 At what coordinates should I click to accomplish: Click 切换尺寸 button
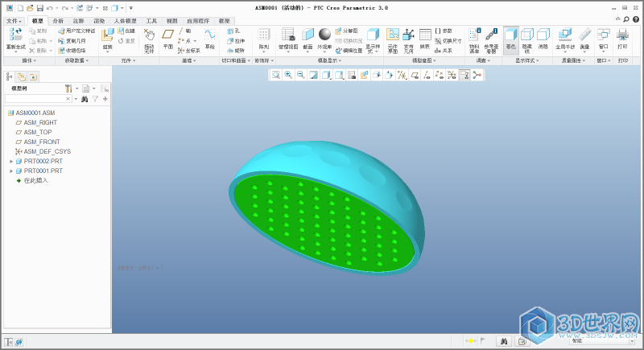448,40
